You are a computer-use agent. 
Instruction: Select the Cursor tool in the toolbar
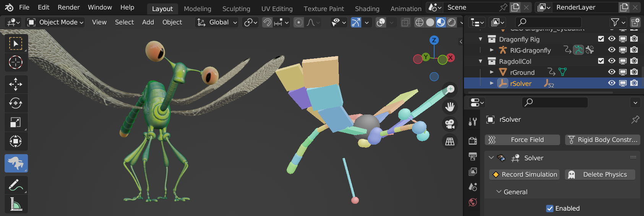16,62
